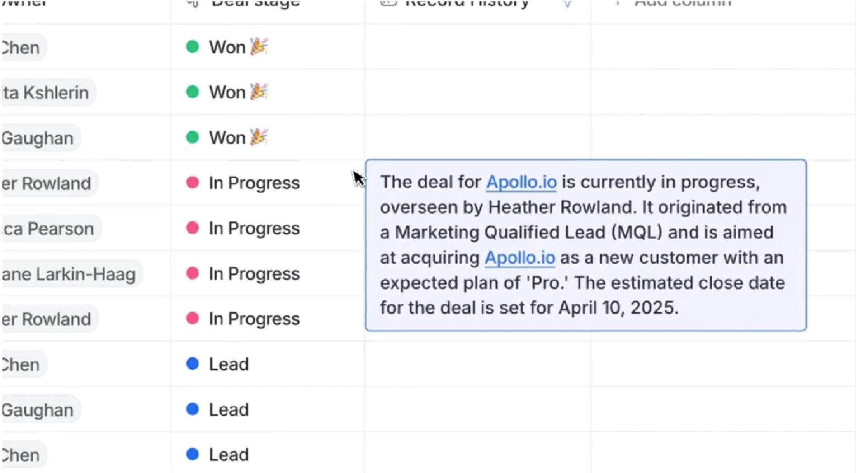Select the Record History column header

click(x=467, y=4)
